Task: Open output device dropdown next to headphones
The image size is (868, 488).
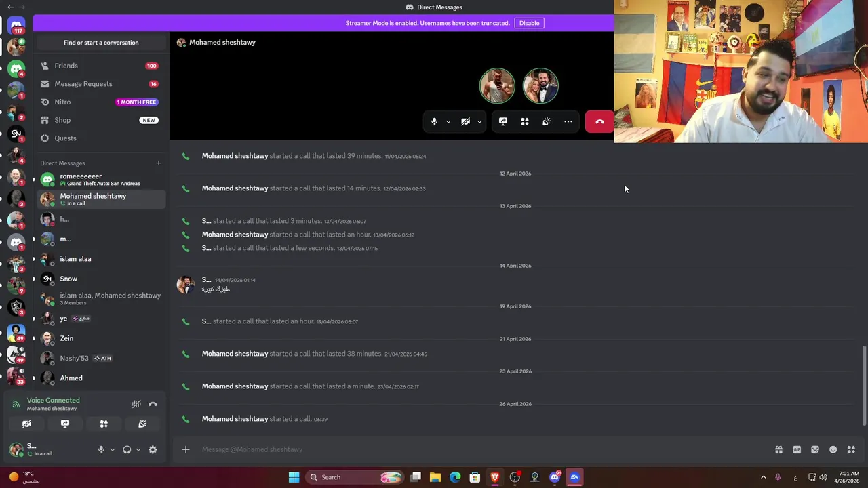Action: (138, 450)
